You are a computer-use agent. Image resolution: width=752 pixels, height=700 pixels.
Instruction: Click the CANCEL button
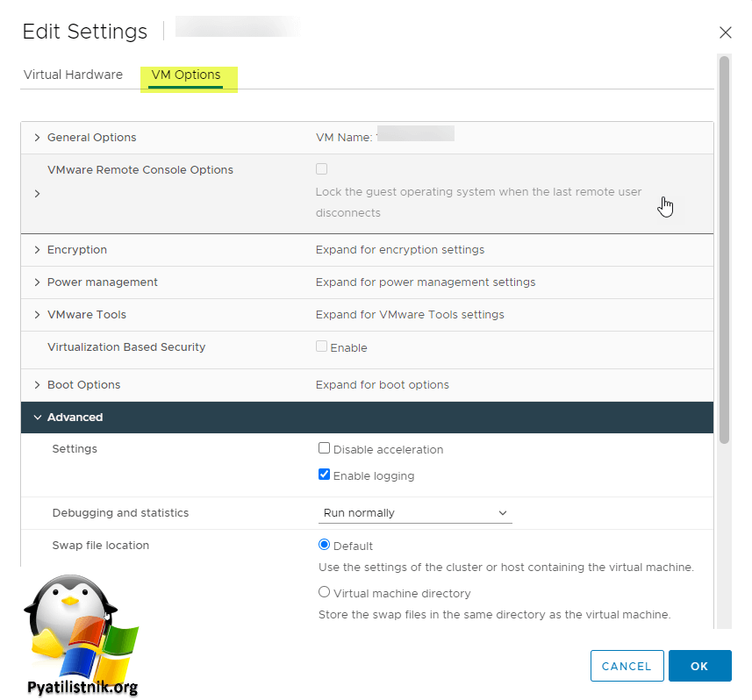pyautogui.click(x=627, y=666)
